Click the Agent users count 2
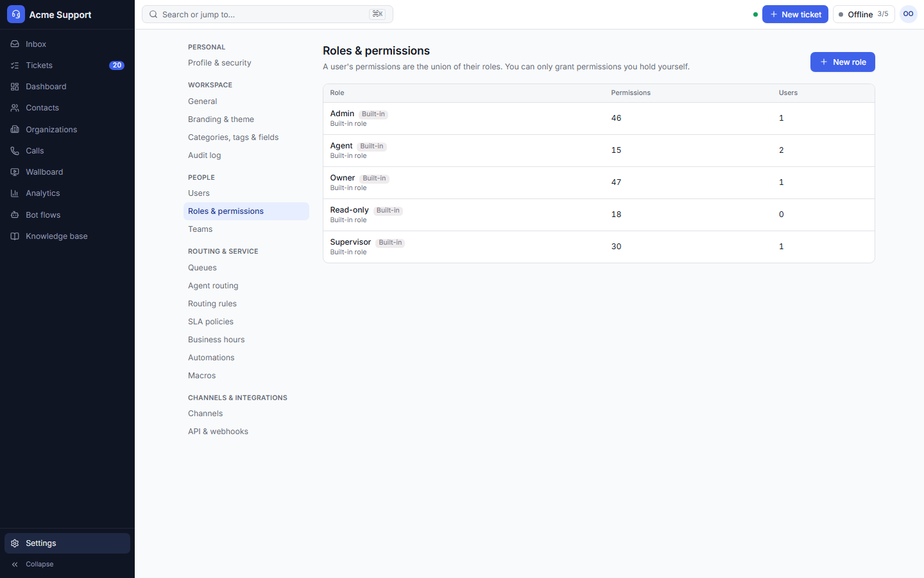This screenshot has width=924, height=578. 781,150
